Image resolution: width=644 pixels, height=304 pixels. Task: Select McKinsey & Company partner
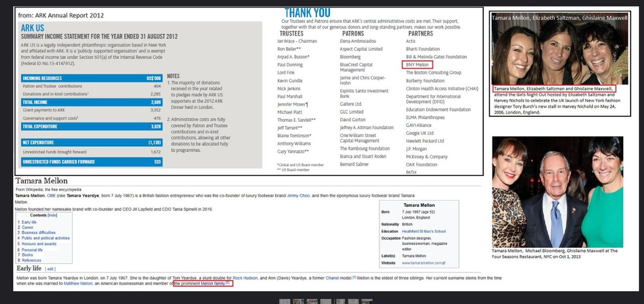(427, 157)
